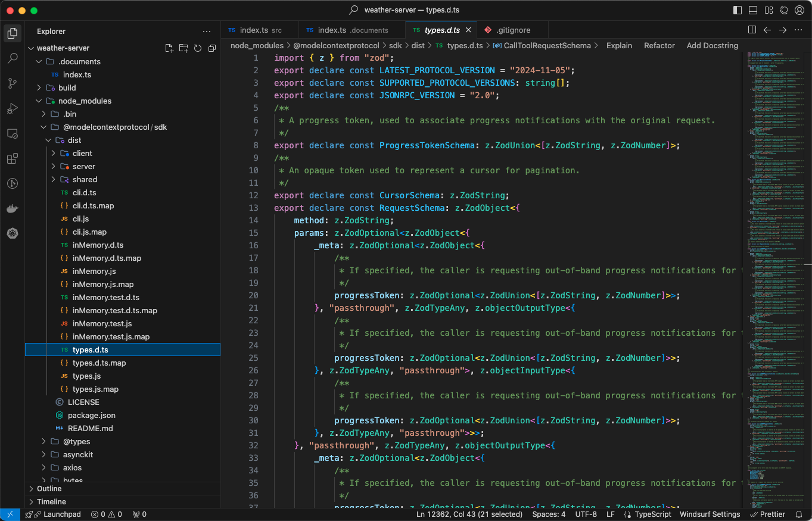Screen dimensions: 812x521
Task: Click the New File icon in Explorer
Action: [x=169, y=48]
